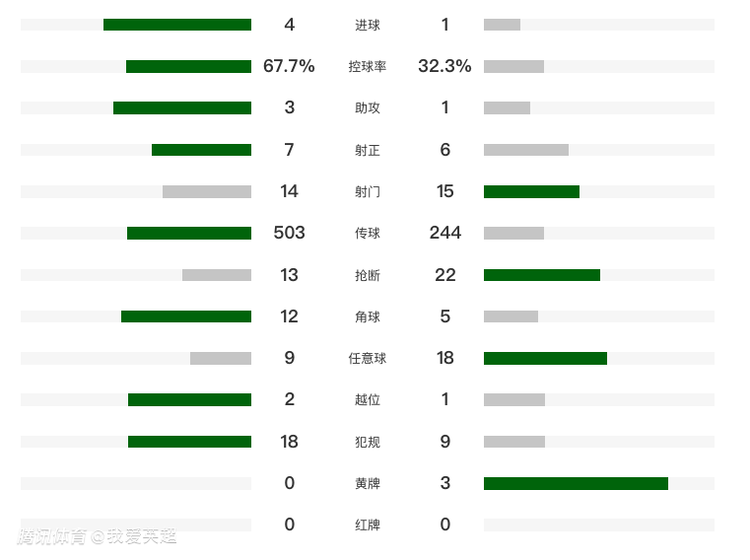Click the 32.3% possession value
The width and height of the screenshot is (750, 560).
(444, 66)
